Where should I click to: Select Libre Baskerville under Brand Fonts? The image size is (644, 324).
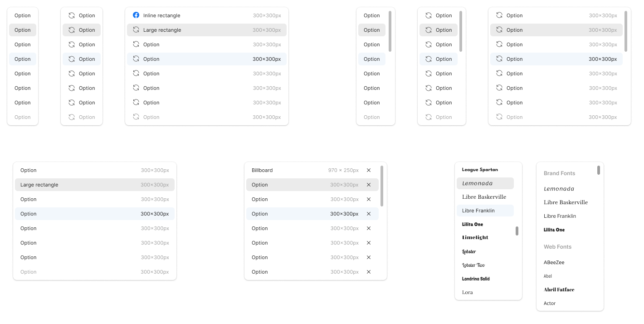coord(566,202)
